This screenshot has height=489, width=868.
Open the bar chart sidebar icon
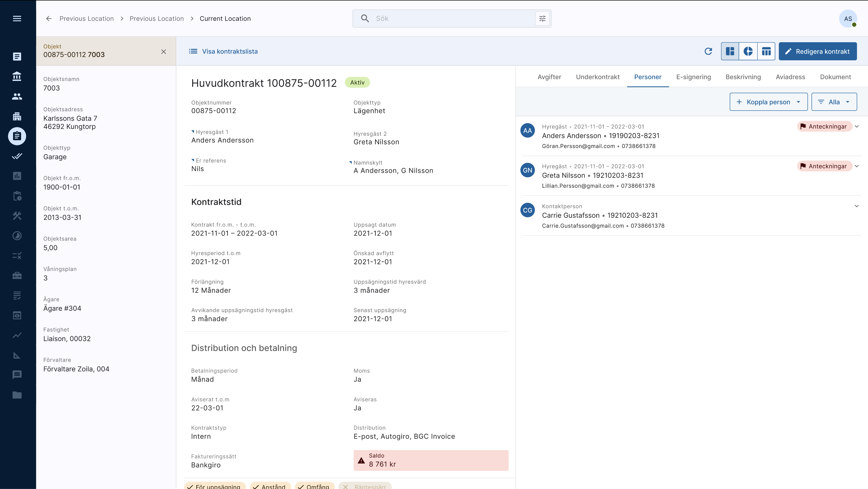17,176
